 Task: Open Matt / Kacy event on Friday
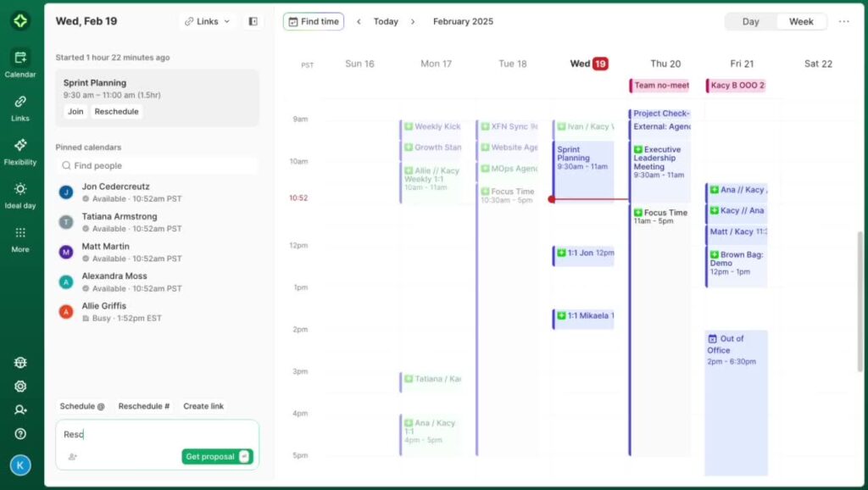click(x=737, y=234)
